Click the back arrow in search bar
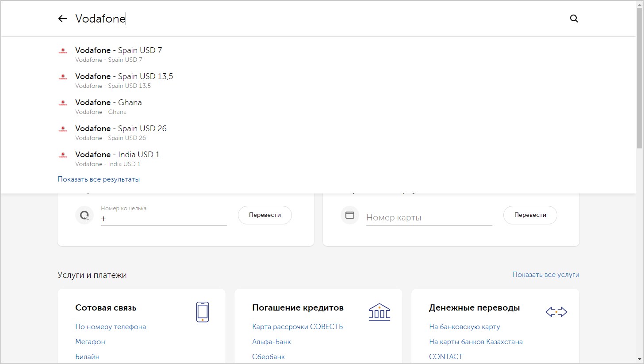644x364 pixels. (63, 19)
